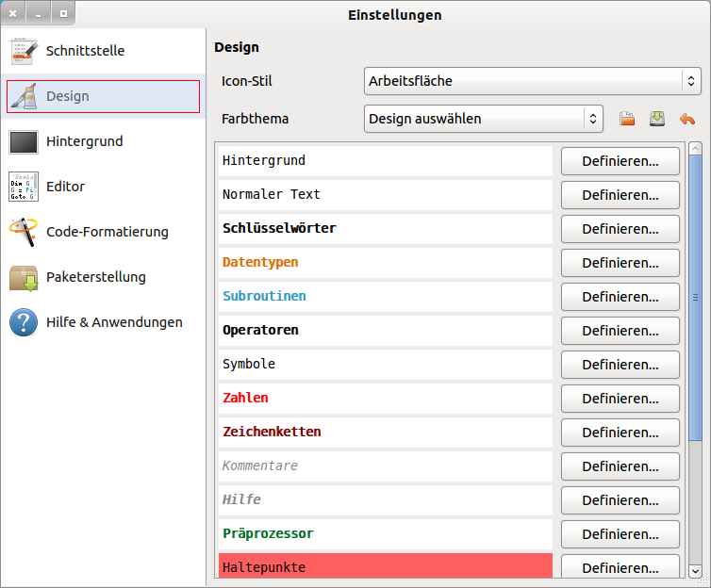
Task: Open the Code-Formatierung icon
Action: [x=24, y=232]
